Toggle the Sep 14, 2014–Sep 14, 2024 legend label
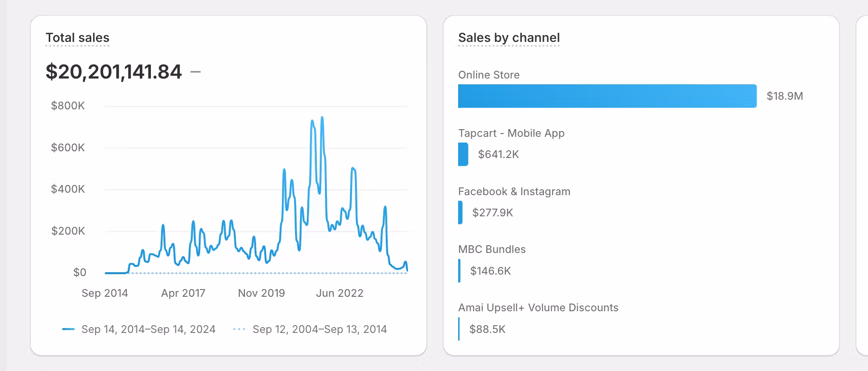This screenshot has width=868, height=371. [148, 330]
